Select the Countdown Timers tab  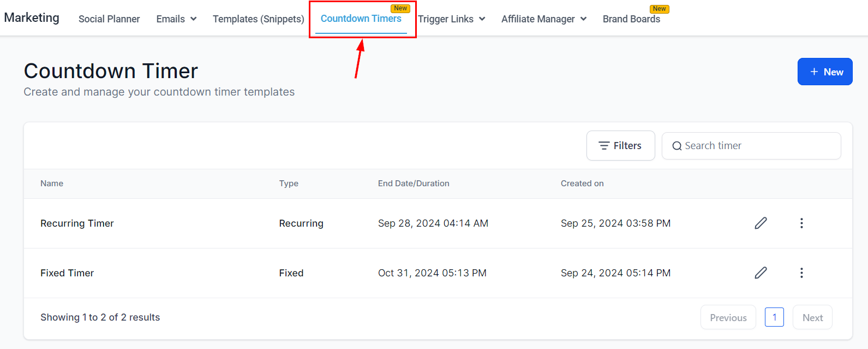pos(361,19)
